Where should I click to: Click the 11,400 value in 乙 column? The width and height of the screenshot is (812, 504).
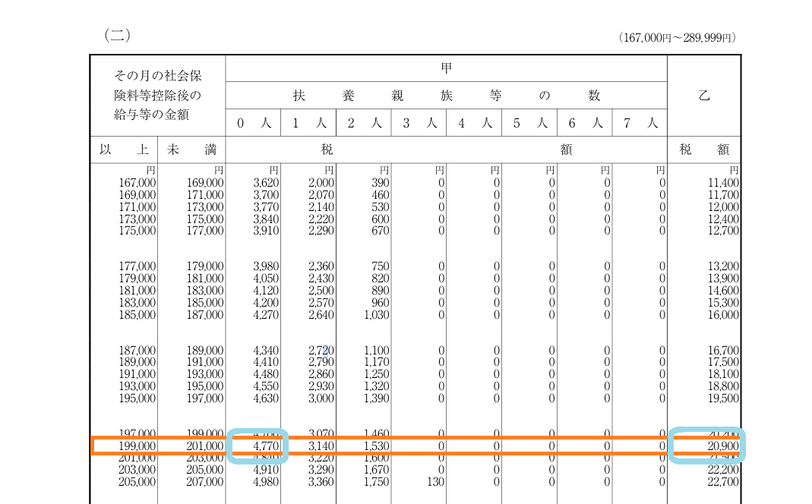pyautogui.click(x=722, y=183)
